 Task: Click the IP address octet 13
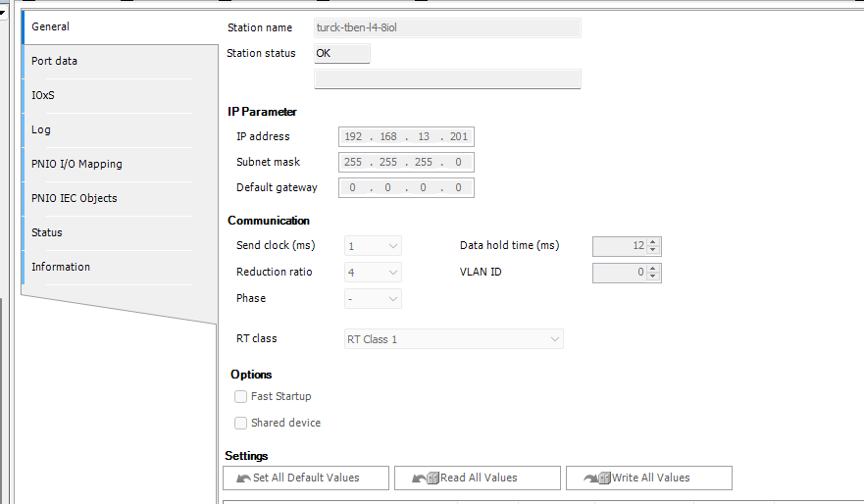(x=424, y=136)
